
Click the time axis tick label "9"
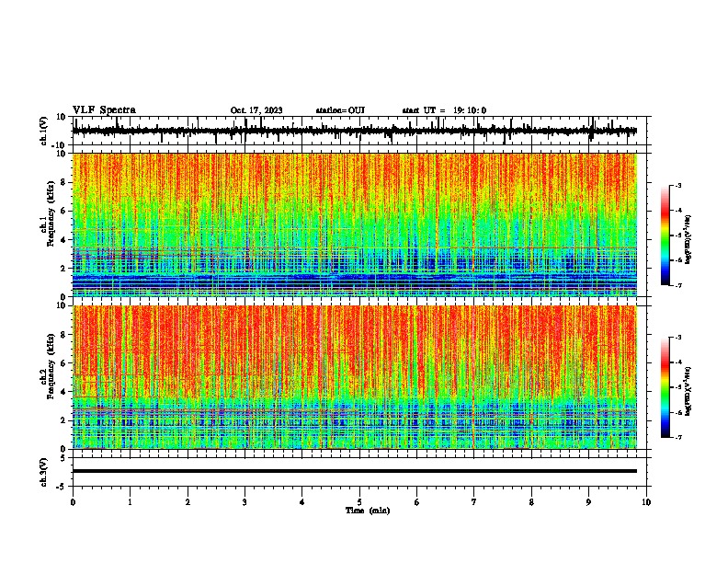588,502
